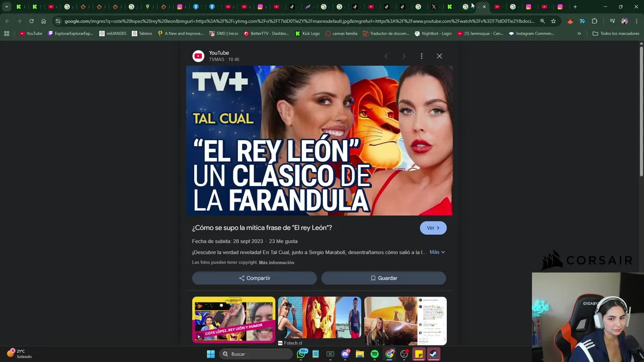Reload the page in Chrome
The image size is (644, 362).
pyautogui.click(x=31, y=21)
